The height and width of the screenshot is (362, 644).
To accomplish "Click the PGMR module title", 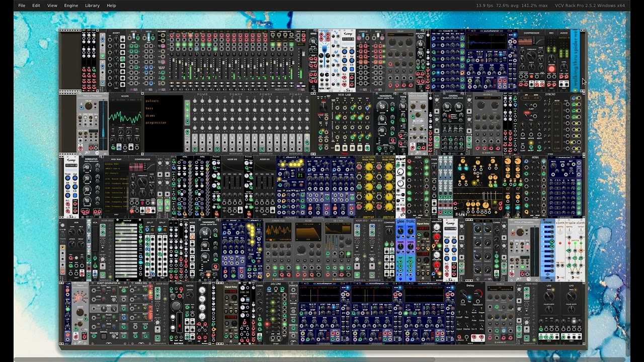I will click(203, 94).
